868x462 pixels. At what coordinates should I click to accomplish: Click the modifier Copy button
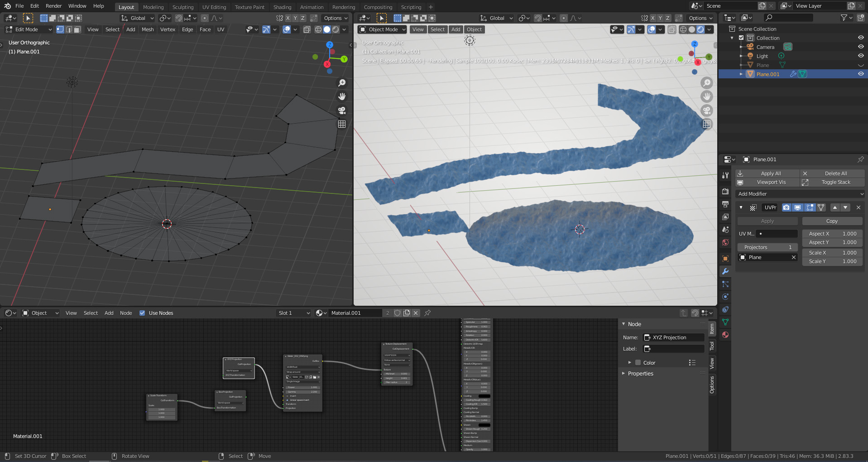832,221
